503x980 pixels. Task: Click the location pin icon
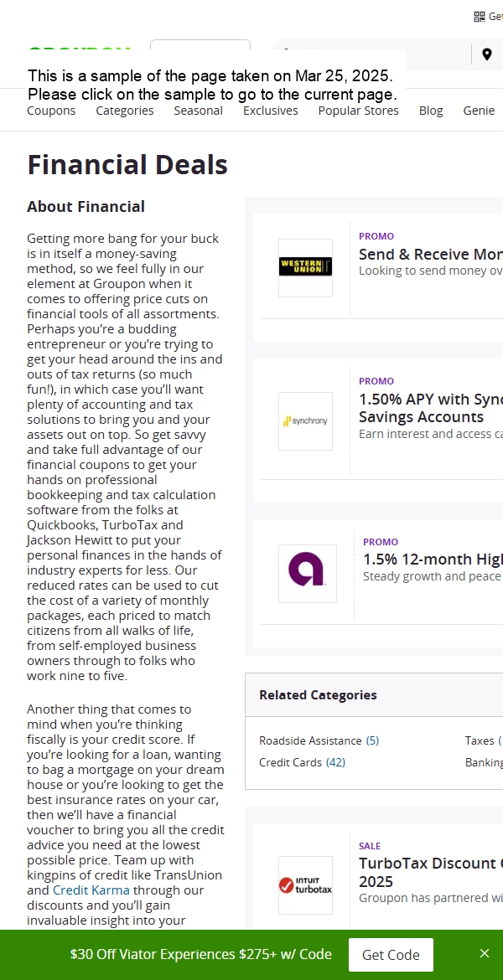coord(487,54)
